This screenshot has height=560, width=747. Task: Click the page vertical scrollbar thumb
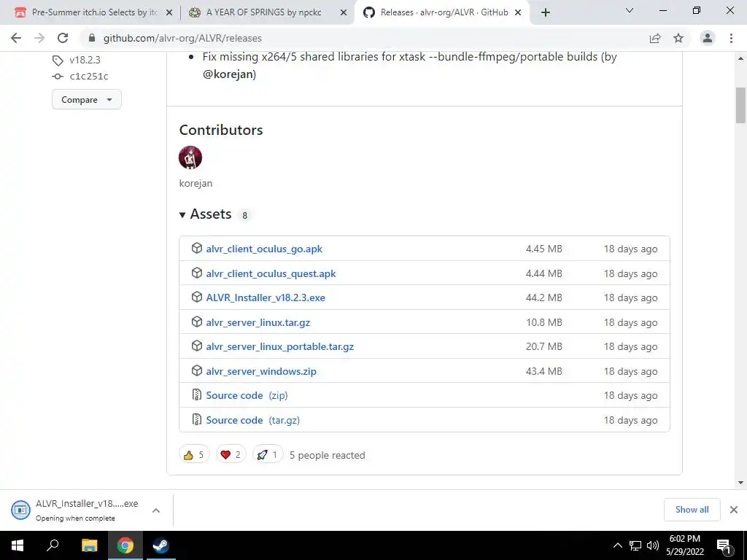pos(740,105)
